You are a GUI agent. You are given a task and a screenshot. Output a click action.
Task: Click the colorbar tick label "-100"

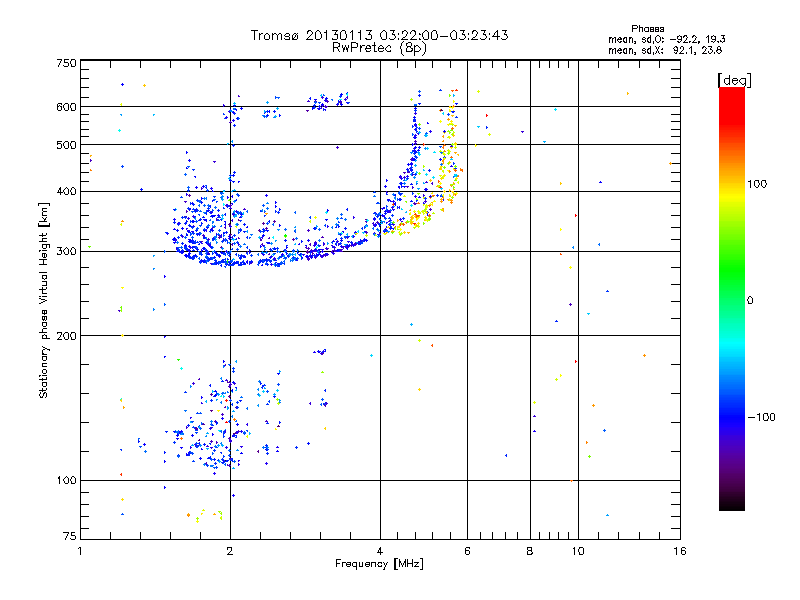point(761,417)
